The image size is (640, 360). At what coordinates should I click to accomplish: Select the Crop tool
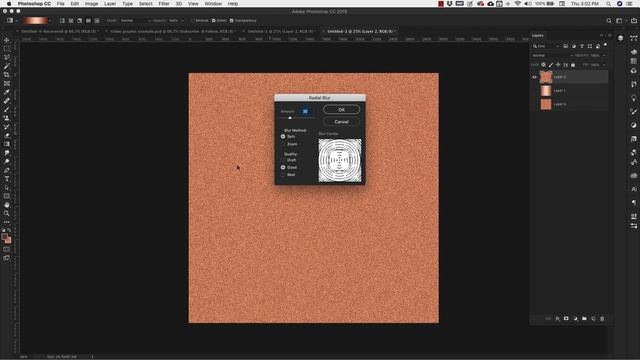click(x=7, y=75)
